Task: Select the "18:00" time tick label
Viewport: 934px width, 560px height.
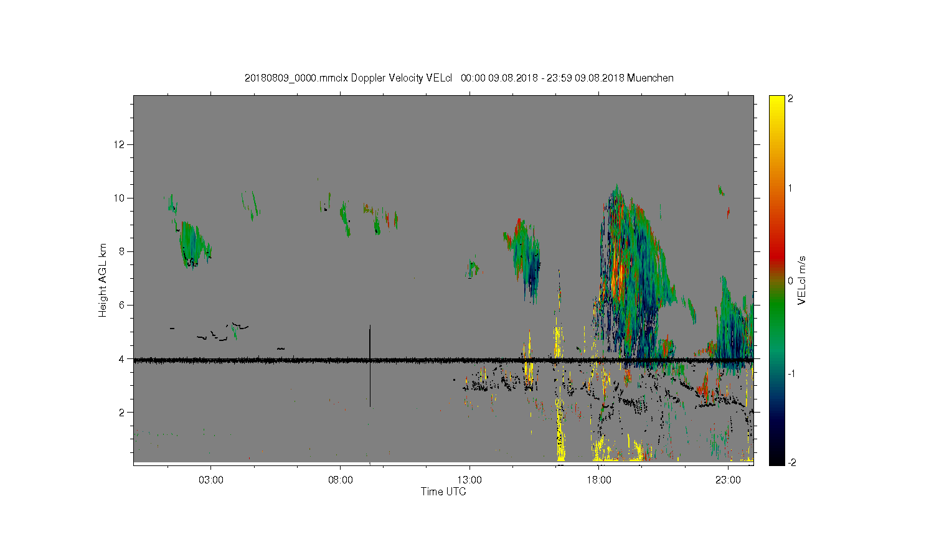Action: [x=599, y=480]
